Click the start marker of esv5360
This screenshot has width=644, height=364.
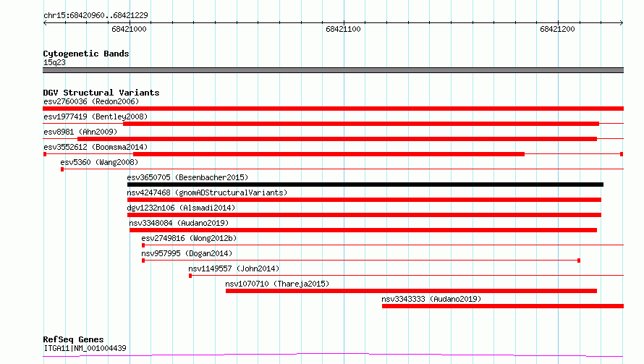pyautogui.click(x=62, y=169)
